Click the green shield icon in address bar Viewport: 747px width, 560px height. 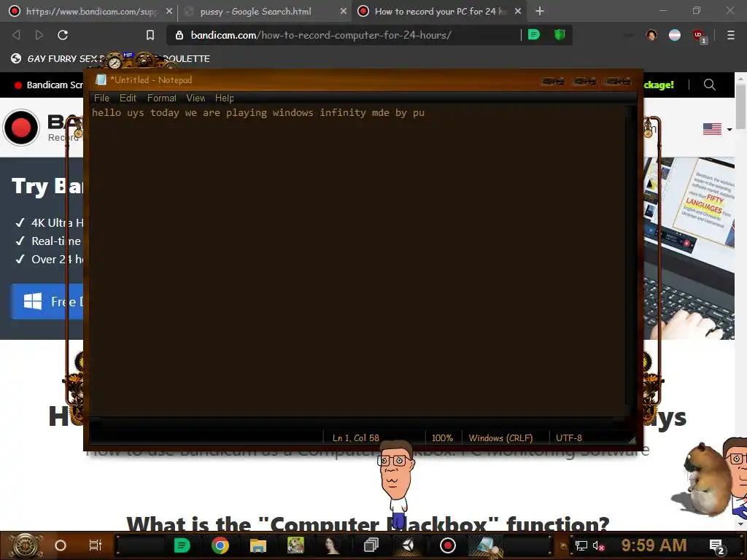tap(560, 34)
